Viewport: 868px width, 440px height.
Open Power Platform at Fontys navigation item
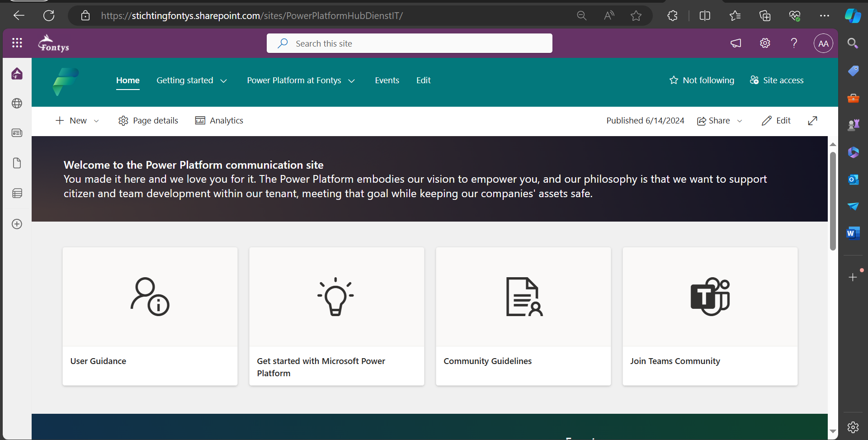pyautogui.click(x=294, y=80)
